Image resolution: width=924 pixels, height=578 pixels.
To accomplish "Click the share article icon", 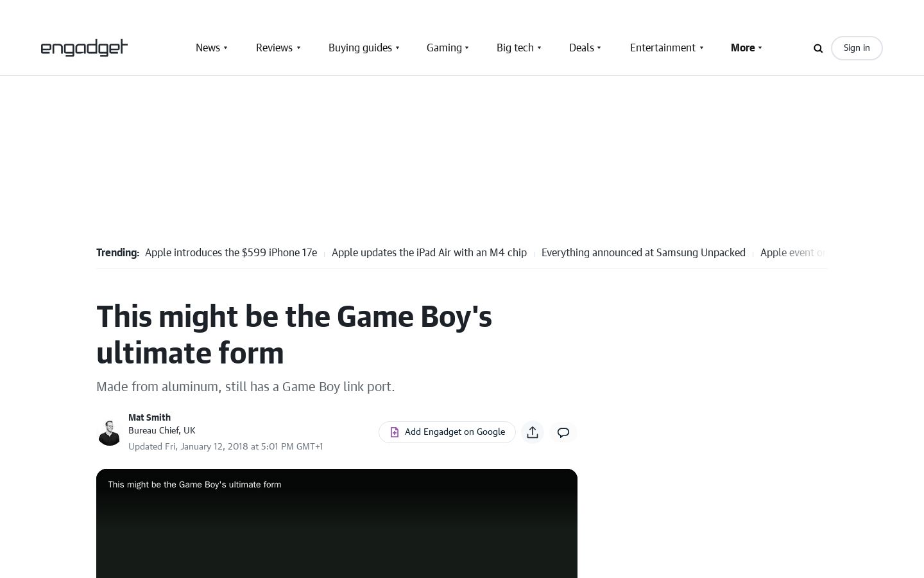I will pos(533,432).
